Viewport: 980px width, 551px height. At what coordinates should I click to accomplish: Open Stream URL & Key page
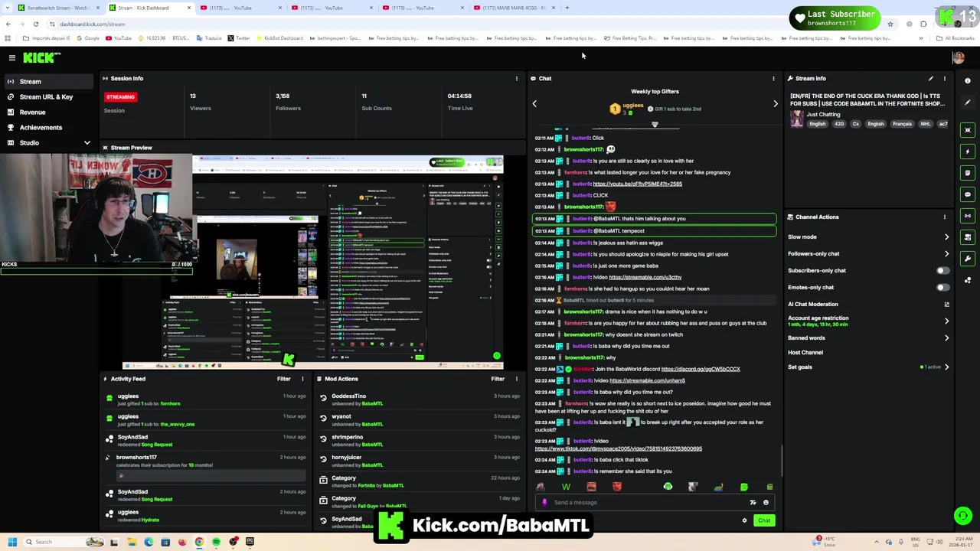[49, 97]
